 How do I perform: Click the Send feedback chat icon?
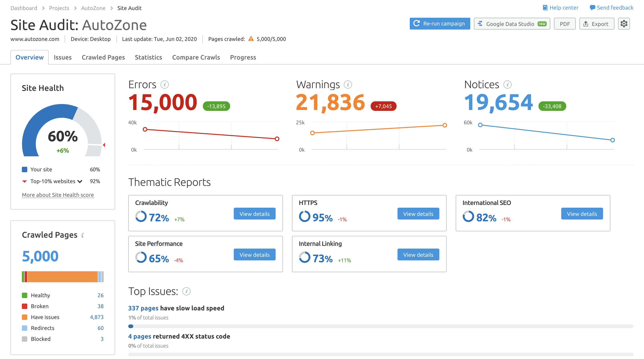point(592,8)
